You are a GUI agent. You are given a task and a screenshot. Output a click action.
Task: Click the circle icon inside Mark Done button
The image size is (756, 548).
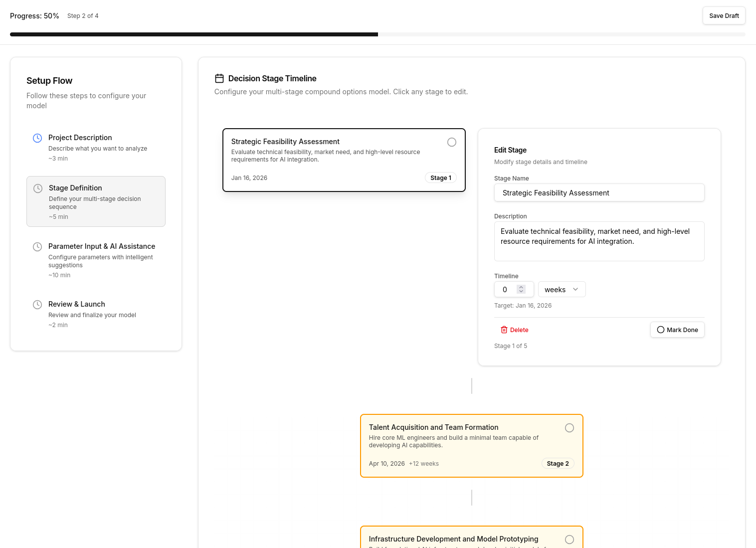click(661, 330)
